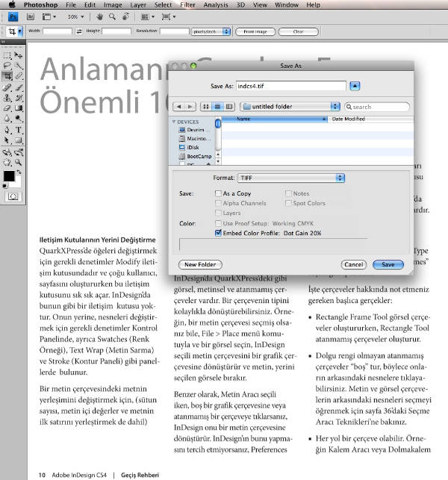Select the Clone Stamp tool
The height and width of the screenshot is (480, 448).
pyautogui.click(x=7, y=98)
